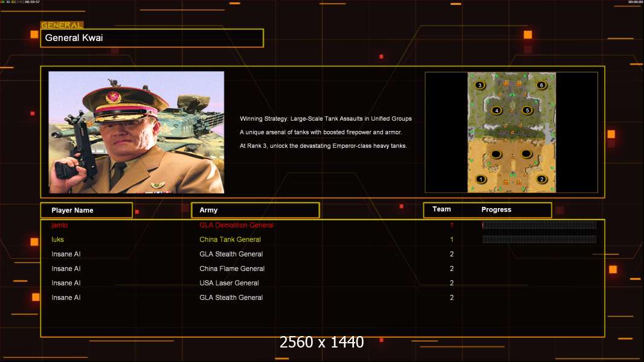Image resolution: width=644 pixels, height=362 pixels.
Task: Click the GENERAL label tag
Action: pyautogui.click(x=62, y=25)
